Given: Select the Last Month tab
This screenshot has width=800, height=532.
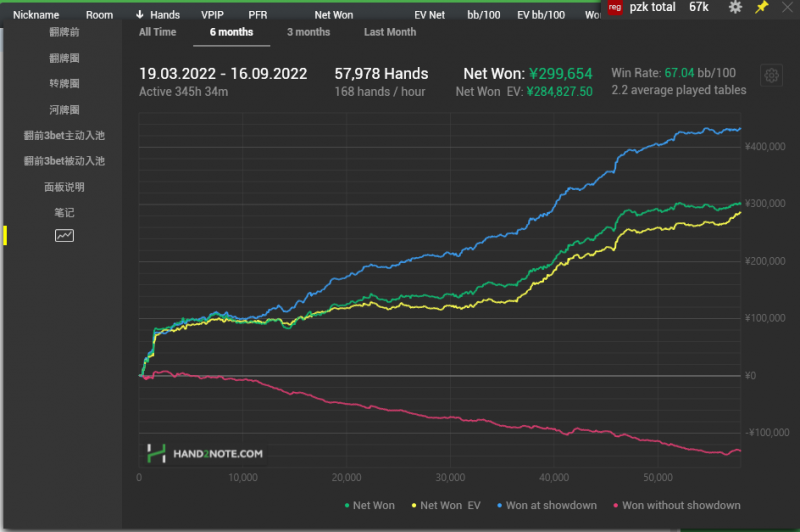Looking at the screenshot, I should [x=390, y=32].
